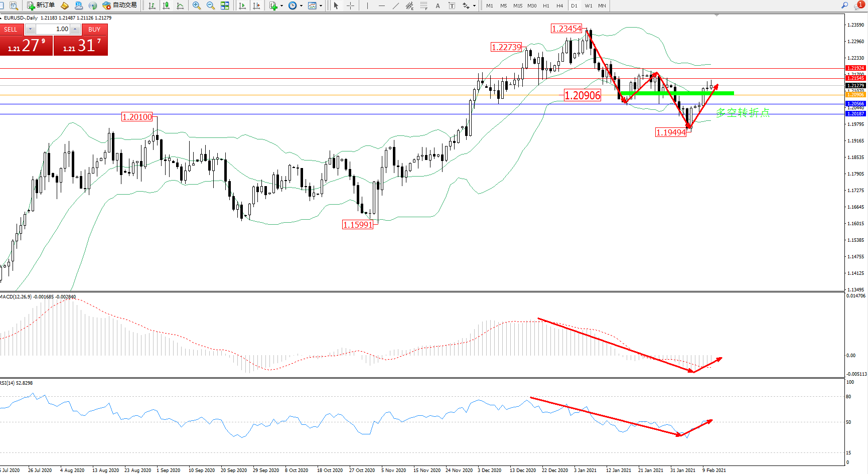Click the red BUY button
This screenshot has height=474, width=868.
click(94, 30)
